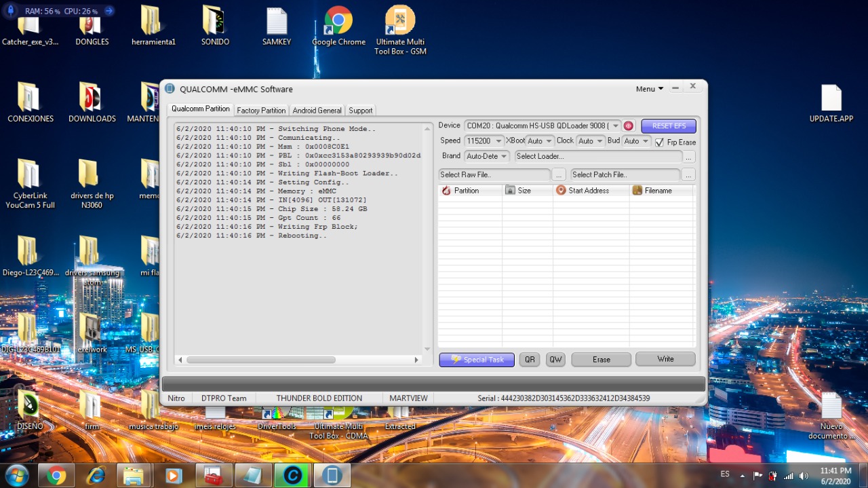Open Chrome from the taskbar

56,476
